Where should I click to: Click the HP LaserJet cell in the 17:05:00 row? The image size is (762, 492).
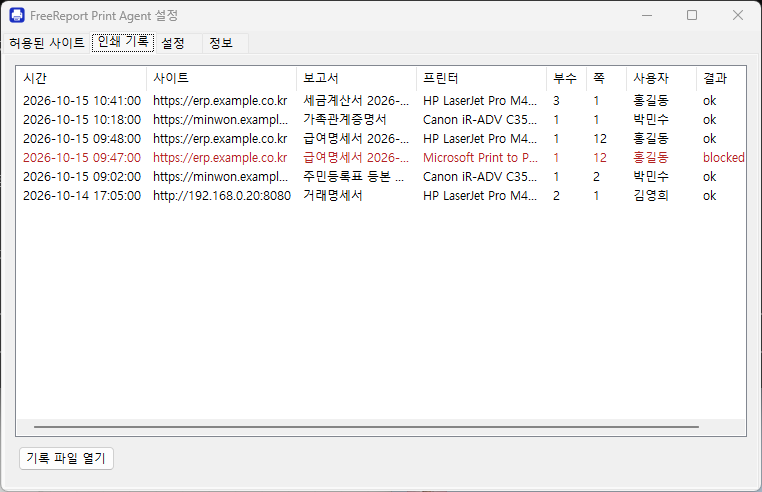point(480,195)
